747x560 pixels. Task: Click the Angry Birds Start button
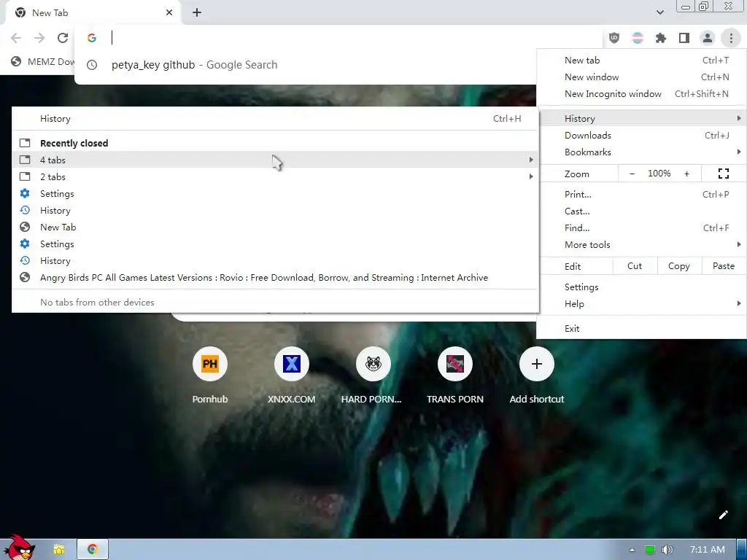click(18, 548)
